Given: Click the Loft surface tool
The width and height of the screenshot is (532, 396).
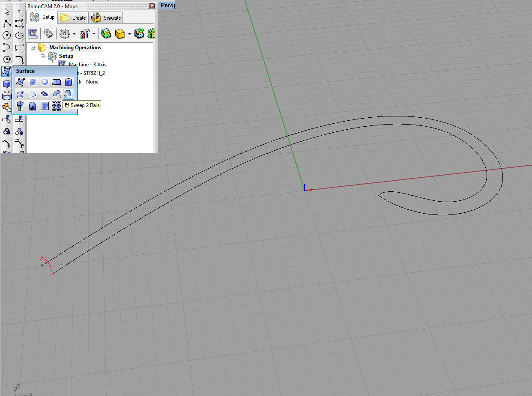Looking at the screenshot, I should pyautogui.click(x=20, y=94).
